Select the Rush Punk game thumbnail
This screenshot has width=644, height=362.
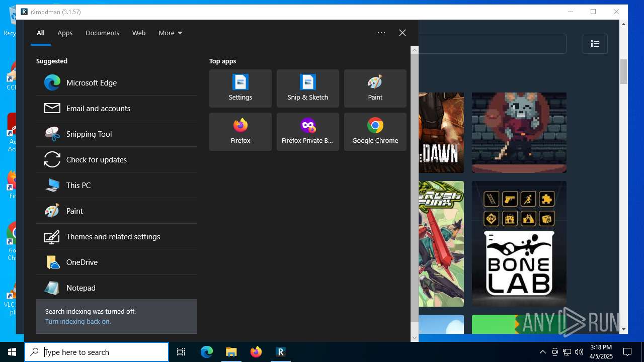tap(441, 244)
